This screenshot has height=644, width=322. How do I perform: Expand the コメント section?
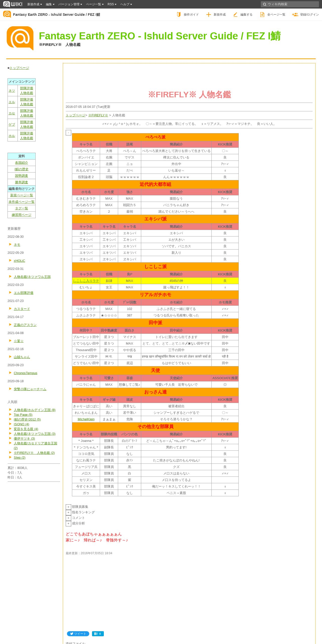[68, 518]
